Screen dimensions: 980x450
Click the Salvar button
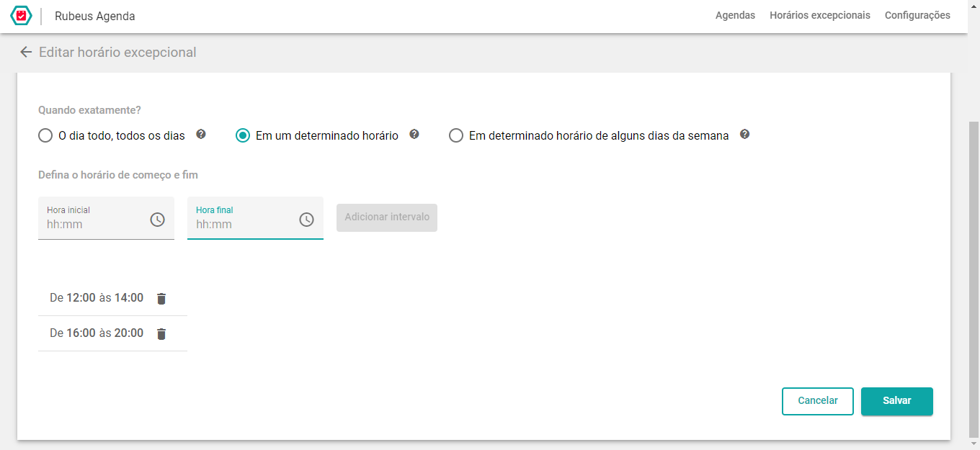897,401
